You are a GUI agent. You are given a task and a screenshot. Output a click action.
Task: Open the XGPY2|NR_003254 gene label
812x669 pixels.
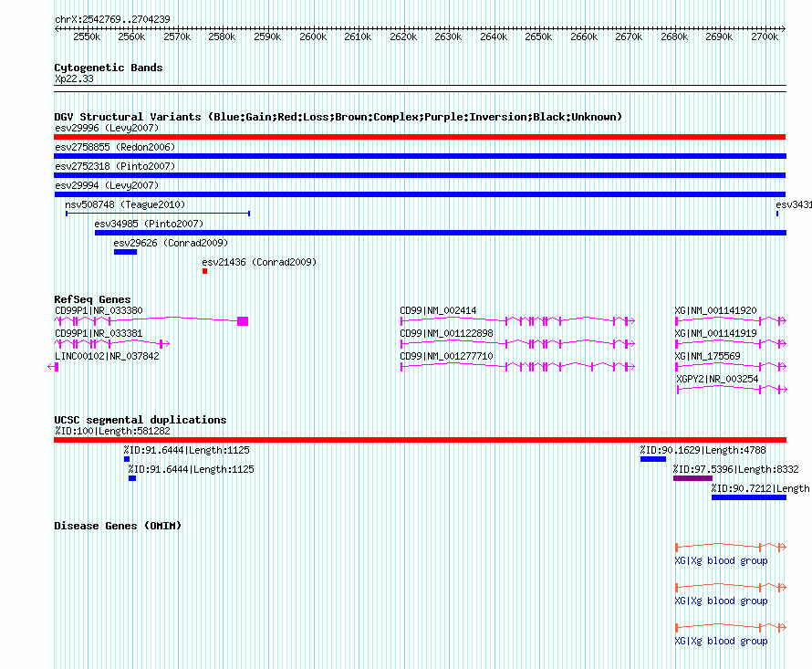(x=717, y=379)
